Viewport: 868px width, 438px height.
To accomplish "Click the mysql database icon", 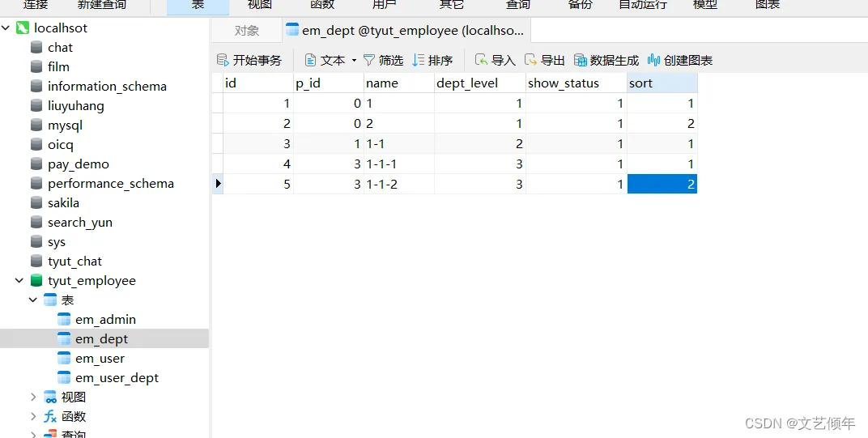I will [36, 125].
